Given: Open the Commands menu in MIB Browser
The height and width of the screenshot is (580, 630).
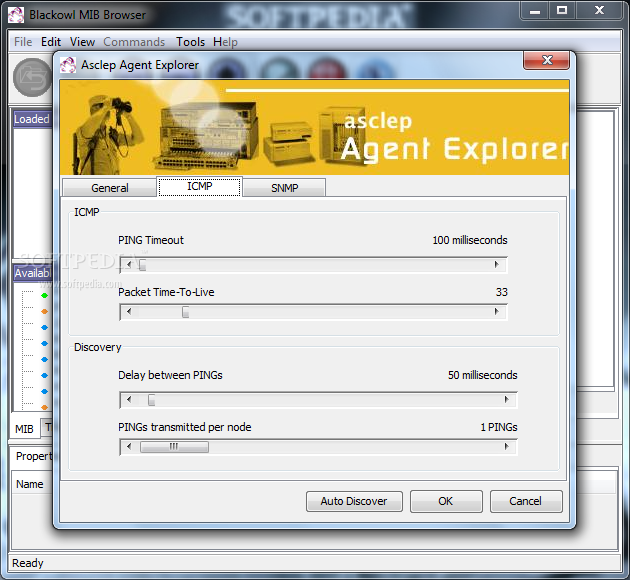Looking at the screenshot, I should click(134, 42).
